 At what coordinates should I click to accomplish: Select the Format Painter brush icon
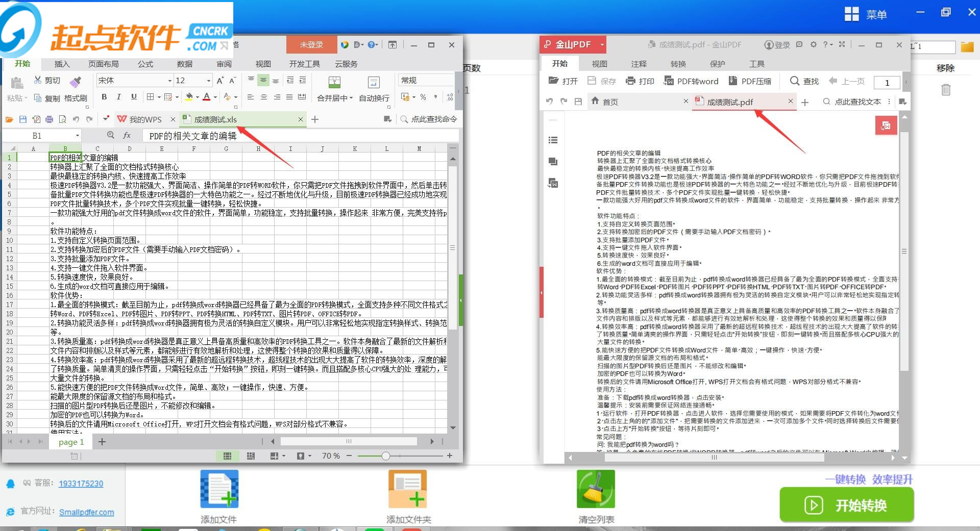[76, 81]
